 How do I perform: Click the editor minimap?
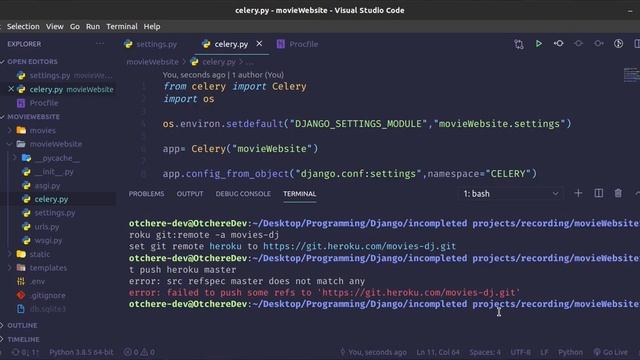coord(632,75)
